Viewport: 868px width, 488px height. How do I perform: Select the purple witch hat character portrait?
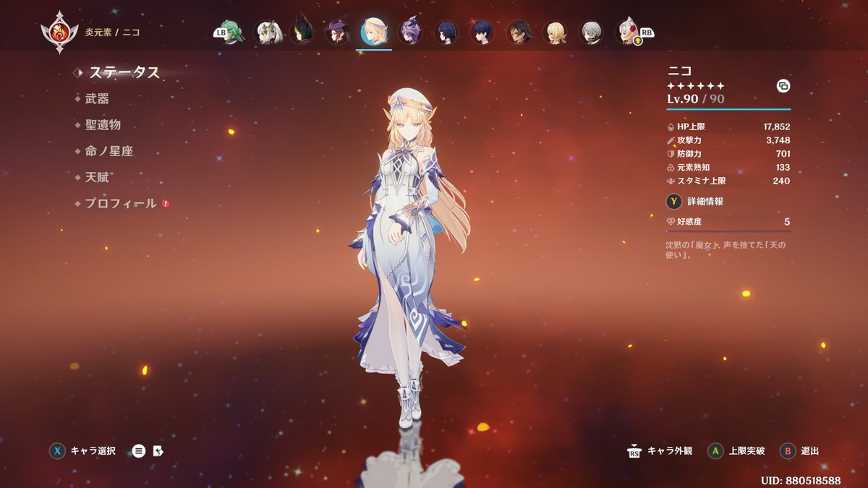coord(337,33)
